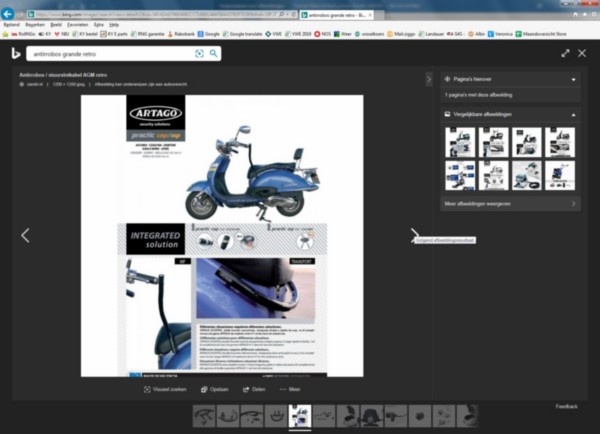Open first similar image thumbnail in panel
The image size is (600, 434).
(460, 142)
